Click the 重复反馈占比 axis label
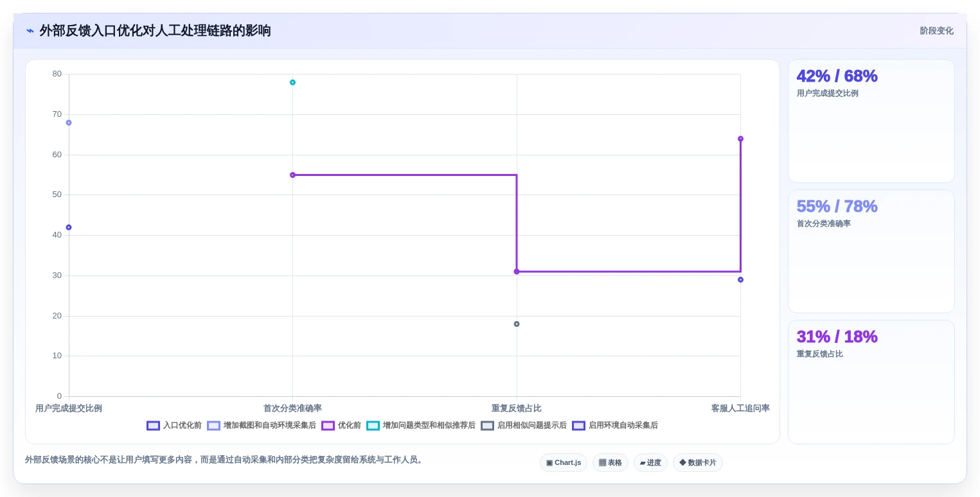 click(x=517, y=408)
